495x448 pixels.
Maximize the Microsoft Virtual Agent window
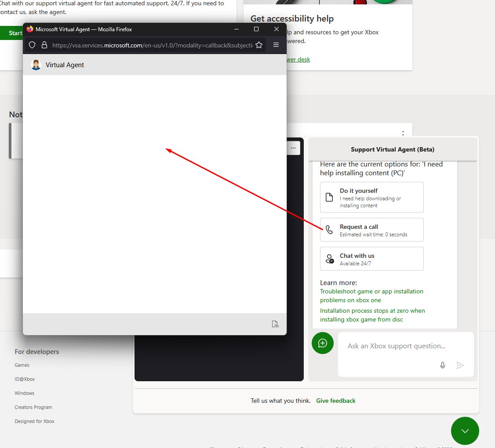tap(256, 29)
